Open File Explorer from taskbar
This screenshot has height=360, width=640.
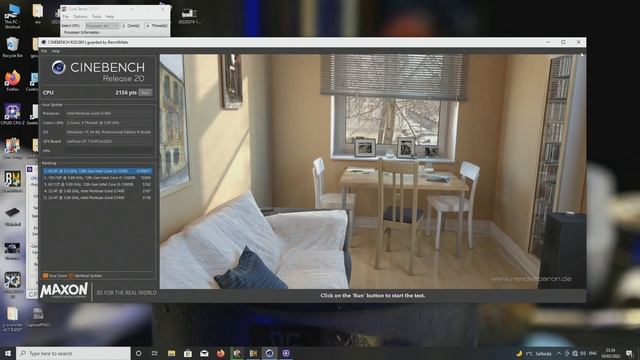(x=171, y=353)
